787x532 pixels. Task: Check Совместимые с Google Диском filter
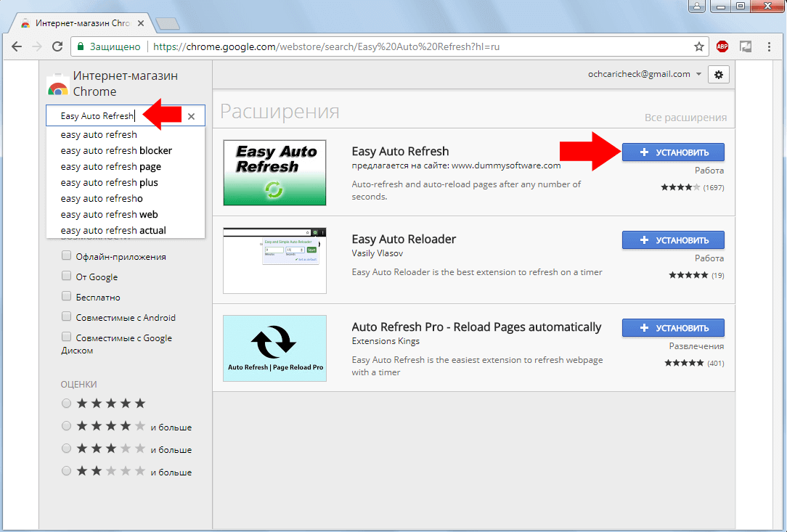click(66, 337)
